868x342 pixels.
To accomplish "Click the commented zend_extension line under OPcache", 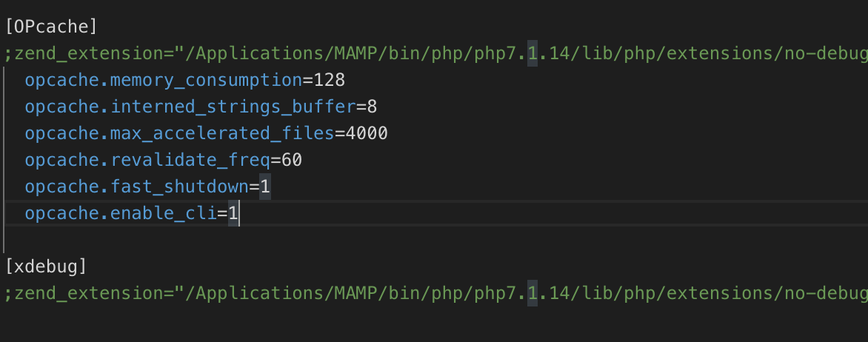I will coord(435,54).
